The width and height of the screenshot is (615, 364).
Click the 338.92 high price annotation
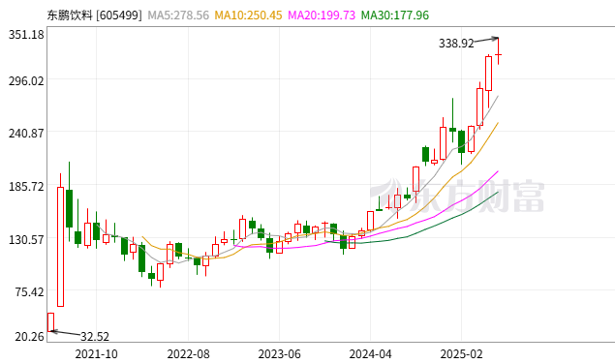point(456,44)
